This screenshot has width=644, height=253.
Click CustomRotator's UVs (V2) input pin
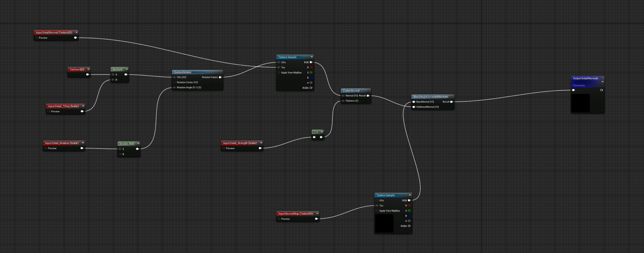click(175, 77)
